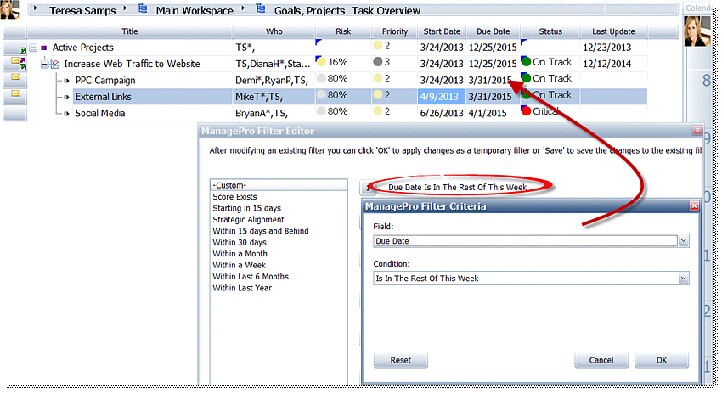Image resolution: width=724 pixels, height=396 pixels.
Task: Click the Reset button in Filter Criteria
Action: click(x=400, y=360)
